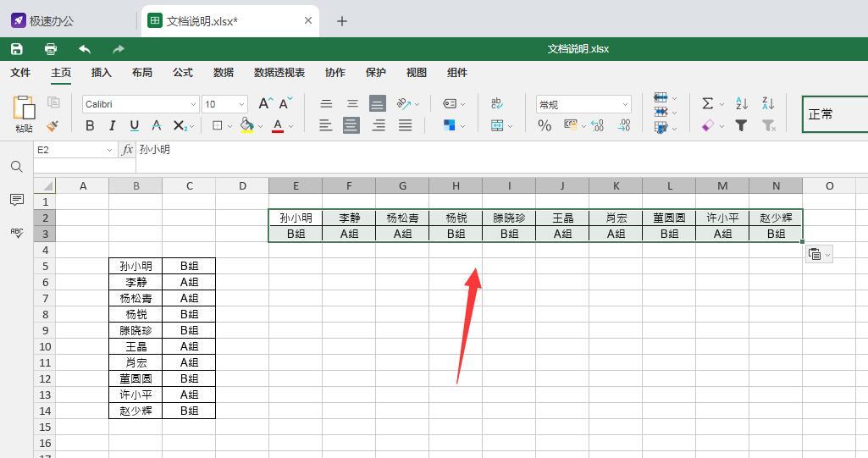
Task: Switch to the 公式 tab
Action: click(183, 73)
